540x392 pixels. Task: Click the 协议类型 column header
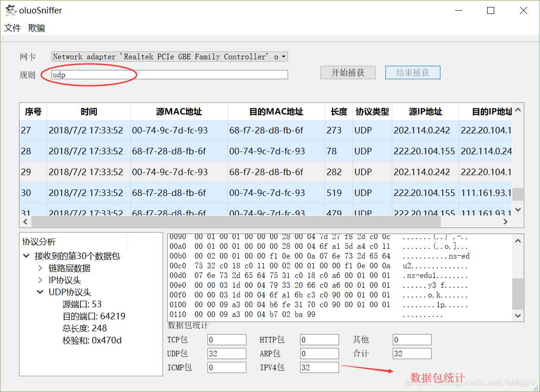(x=372, y=112)
